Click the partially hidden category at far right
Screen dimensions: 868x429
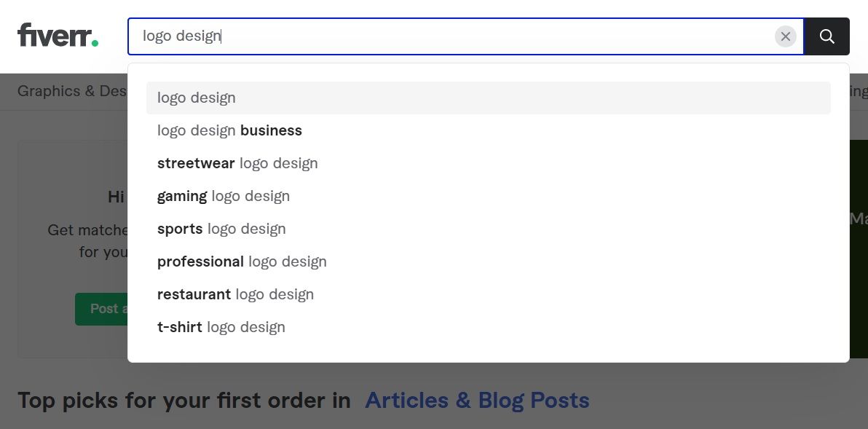(859, 91)
